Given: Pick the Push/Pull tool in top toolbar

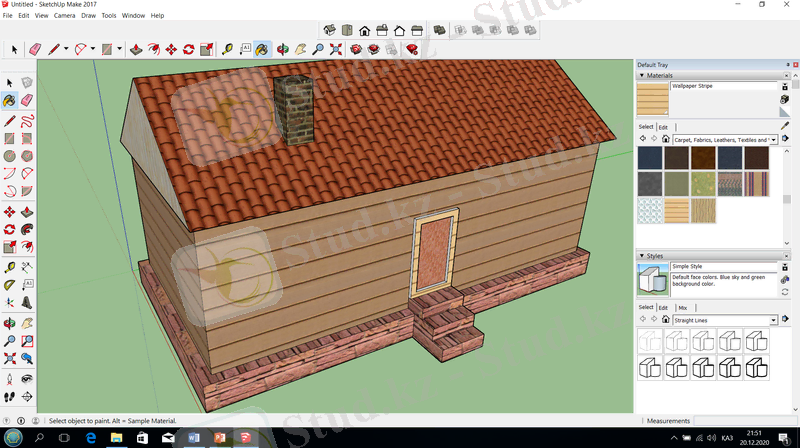Looking at the screenshot, I should [136, 48].
